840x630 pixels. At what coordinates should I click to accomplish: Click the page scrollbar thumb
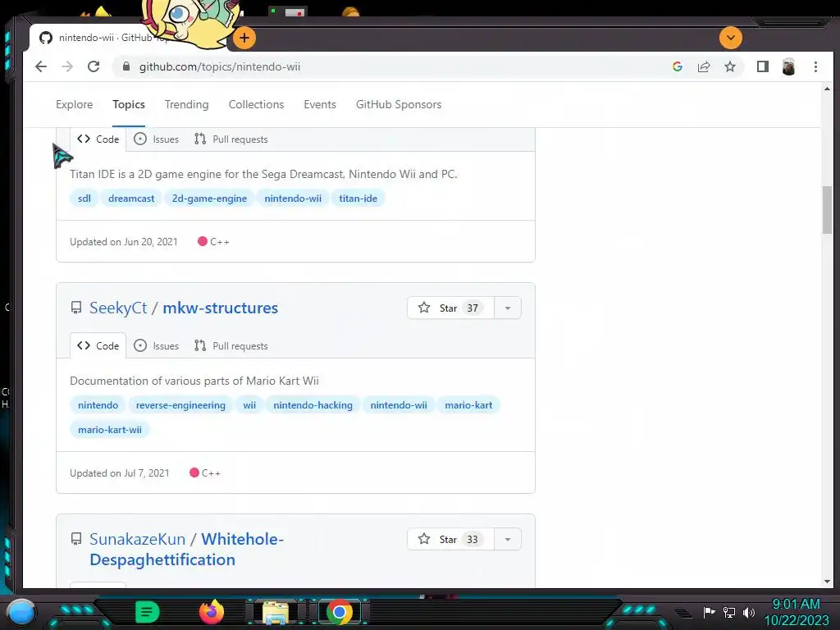pos(827,209)
